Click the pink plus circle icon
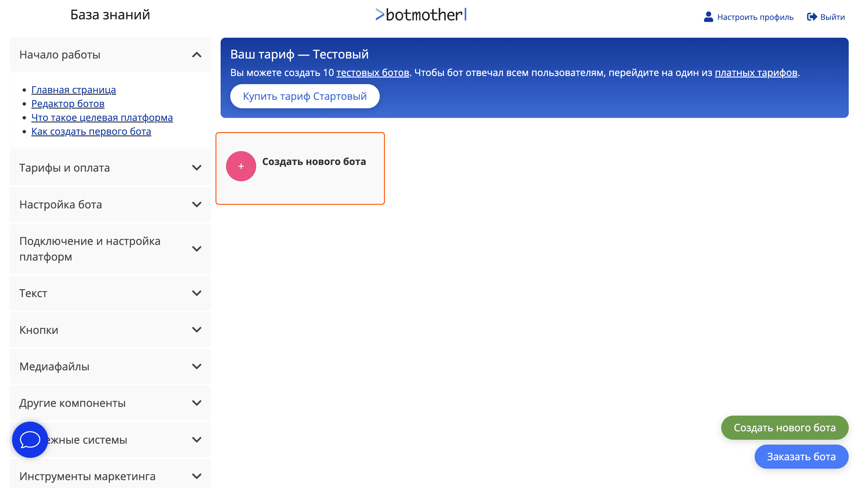868x488 pixels. click(241, 166)
